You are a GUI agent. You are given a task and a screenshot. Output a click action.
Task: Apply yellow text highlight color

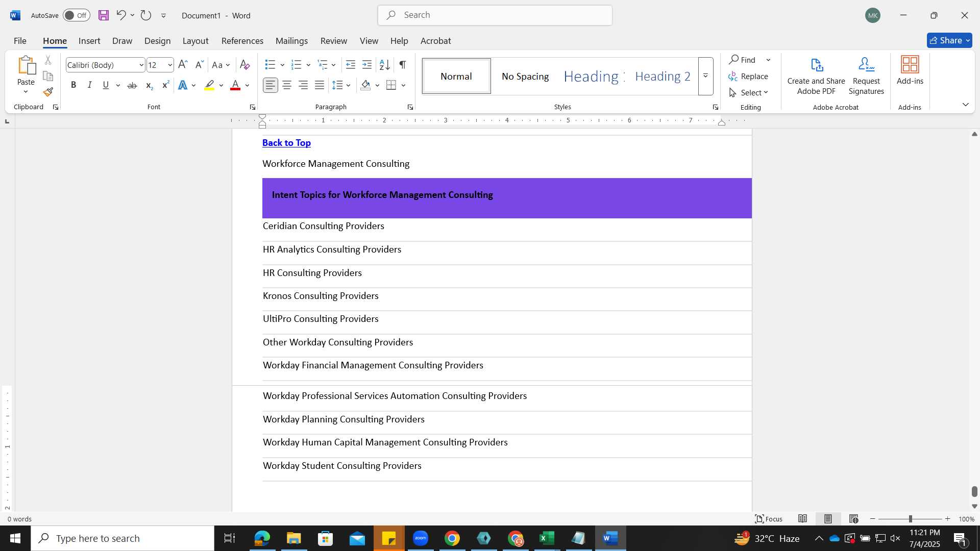tap(209, 85)
